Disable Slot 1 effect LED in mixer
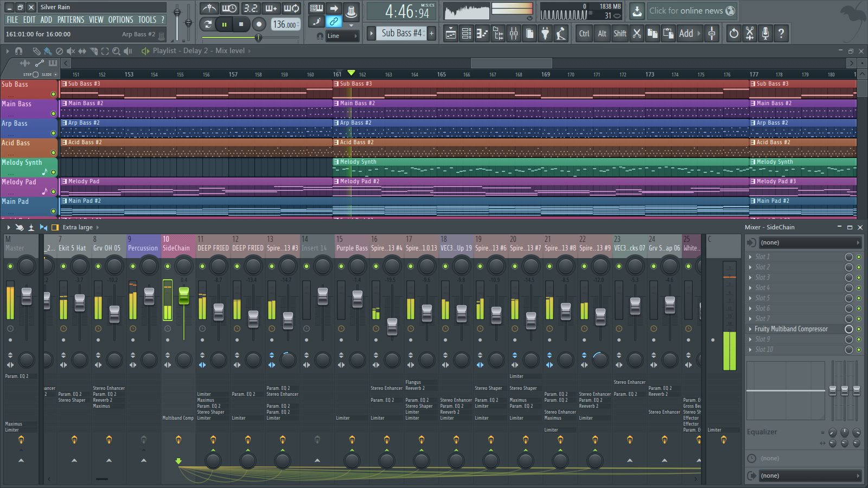868x488 pixels. 859,257
